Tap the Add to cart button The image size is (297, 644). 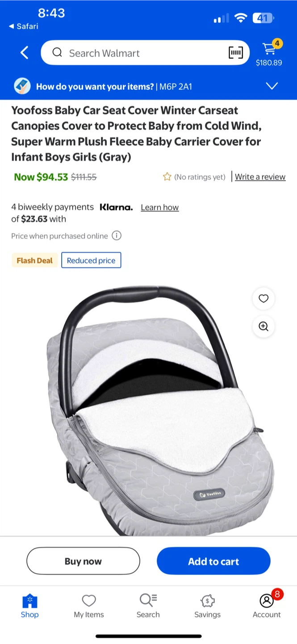pos(213,561)
